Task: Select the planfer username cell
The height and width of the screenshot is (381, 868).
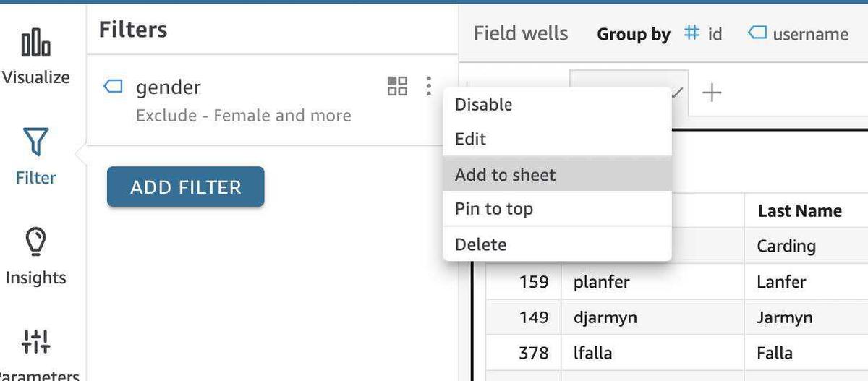Action: coord(601,281)
